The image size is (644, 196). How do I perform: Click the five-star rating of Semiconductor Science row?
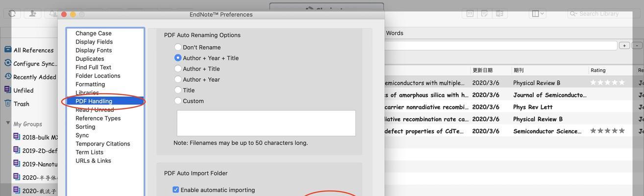pyautogui.click(x=608, y=131)
